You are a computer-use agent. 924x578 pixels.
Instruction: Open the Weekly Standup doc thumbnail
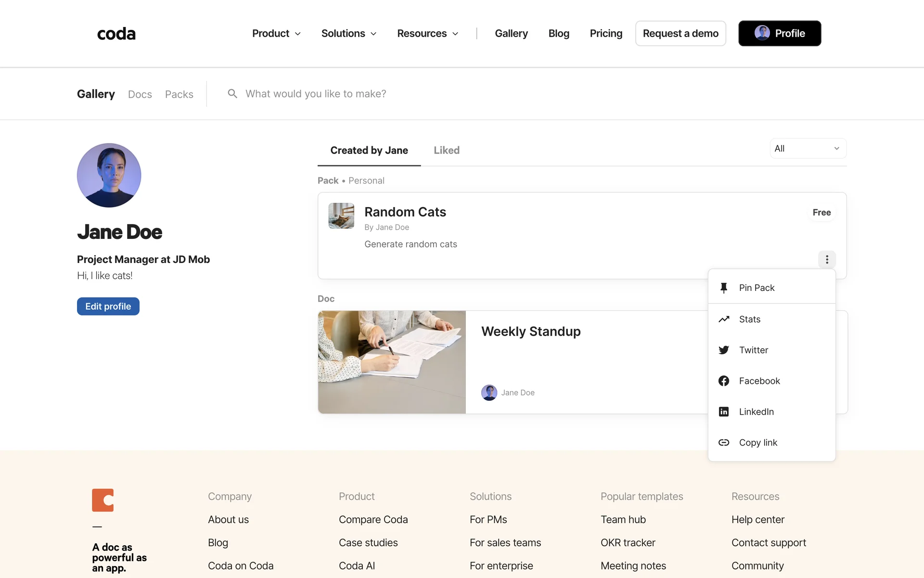392,362
